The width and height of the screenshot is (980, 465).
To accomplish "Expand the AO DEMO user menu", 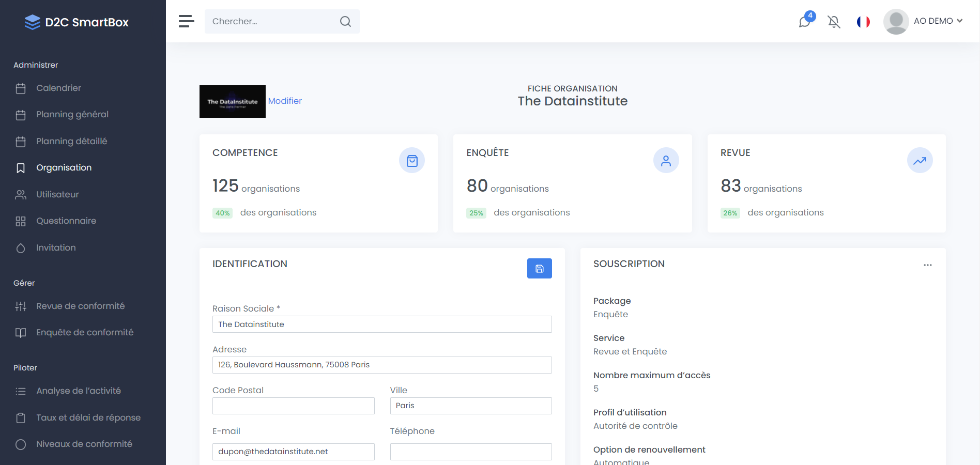I will point(924,21).
